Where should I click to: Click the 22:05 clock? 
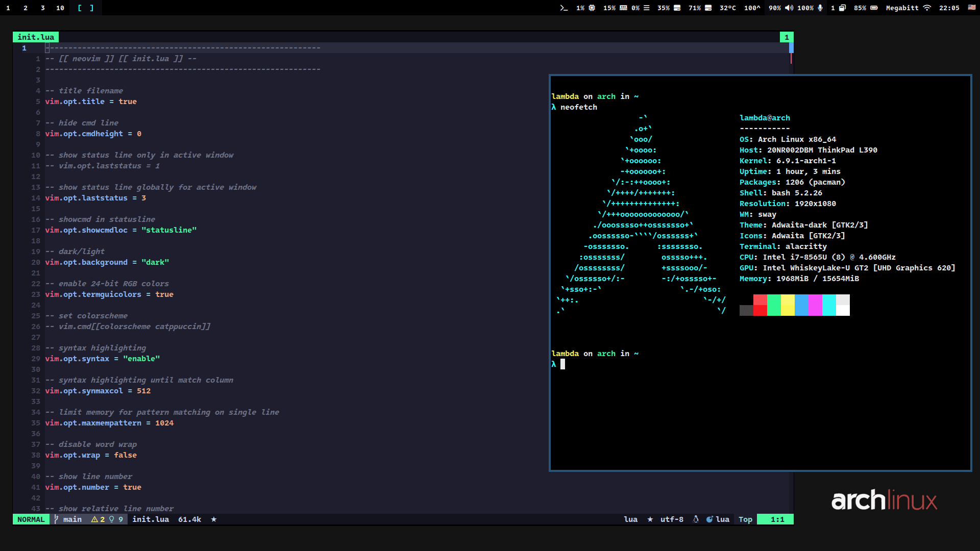pyautogui.click(x=949, y=8)
